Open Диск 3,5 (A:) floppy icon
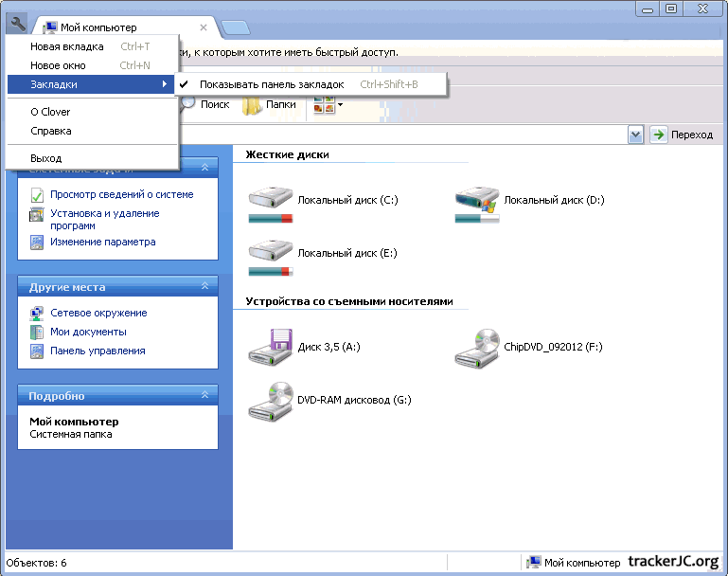This screenshot has width=728, height=576. click(271, 348)
